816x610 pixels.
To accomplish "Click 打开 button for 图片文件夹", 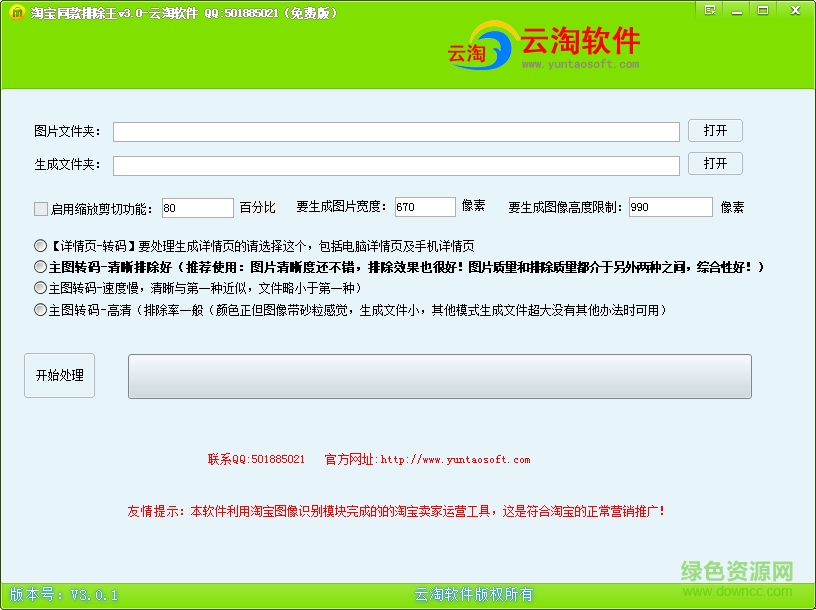I will tap(715, 130).
